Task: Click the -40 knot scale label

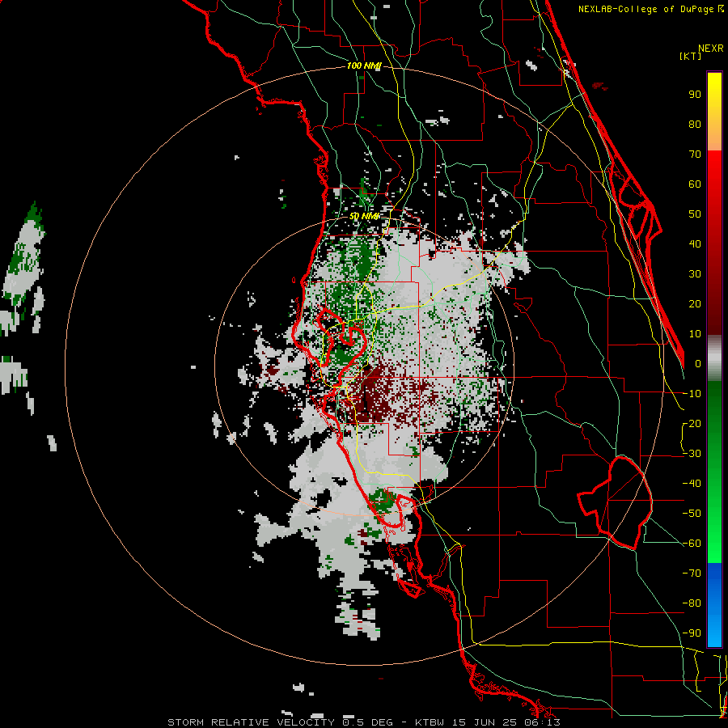Action: click(692, 484)
